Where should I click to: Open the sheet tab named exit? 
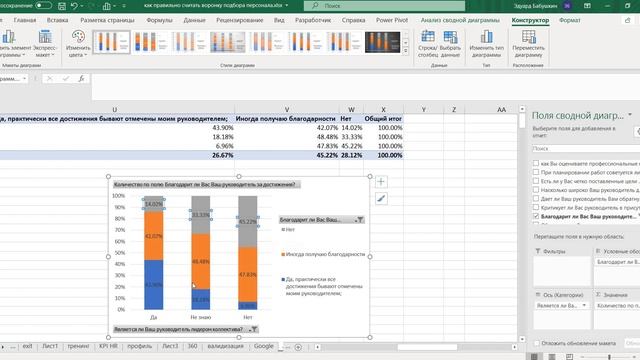click(x=27, y=346)
